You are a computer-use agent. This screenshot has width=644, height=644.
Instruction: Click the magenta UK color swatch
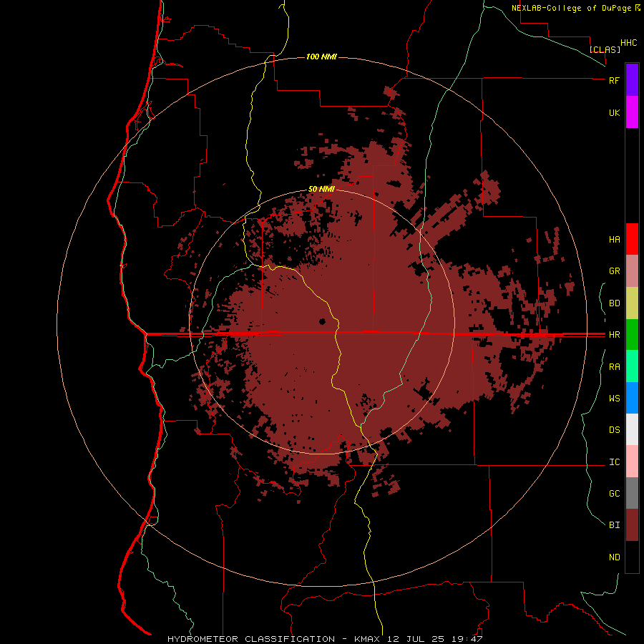[x=632, y=112]
